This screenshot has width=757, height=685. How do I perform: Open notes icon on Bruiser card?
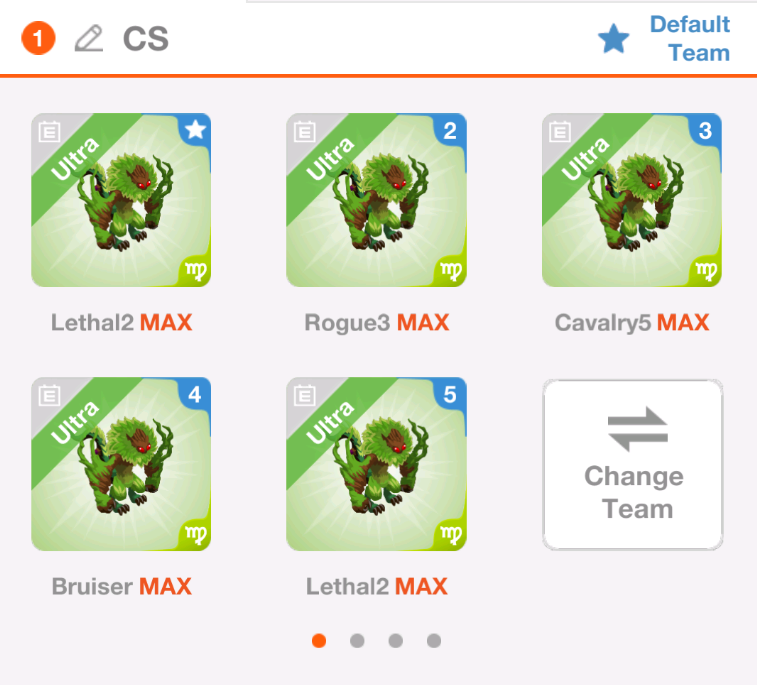point(49,395)
